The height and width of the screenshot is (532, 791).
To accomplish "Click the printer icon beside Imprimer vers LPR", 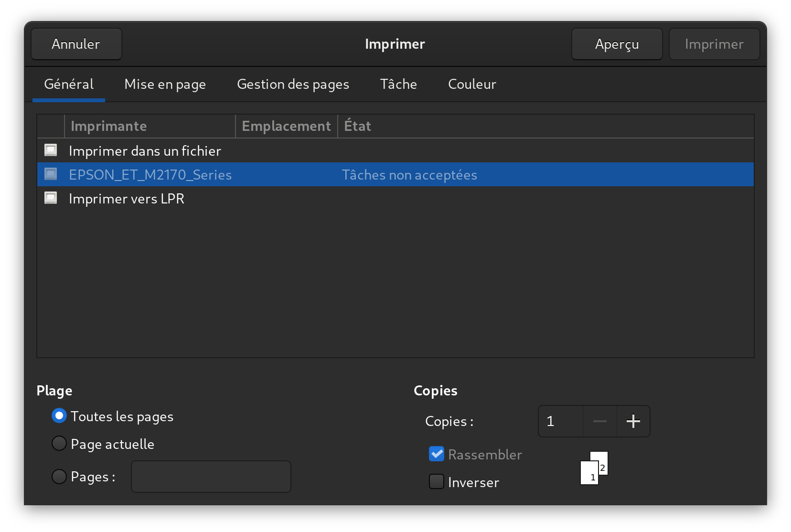I will click(51, 198).
